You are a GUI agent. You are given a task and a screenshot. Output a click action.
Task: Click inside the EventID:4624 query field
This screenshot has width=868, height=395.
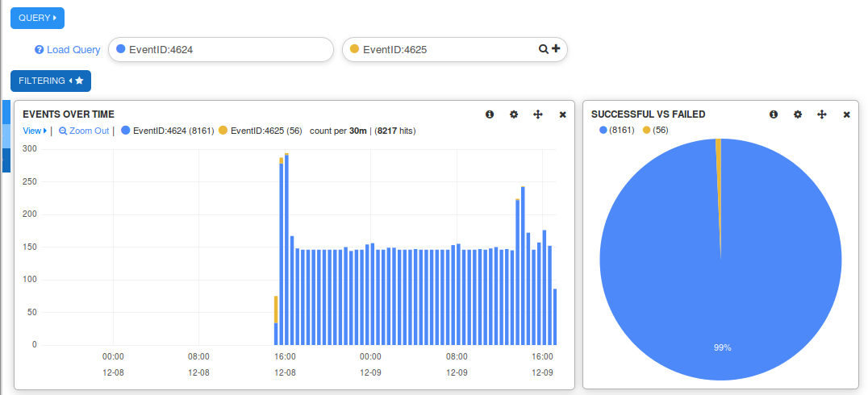[x=226, y=49]
